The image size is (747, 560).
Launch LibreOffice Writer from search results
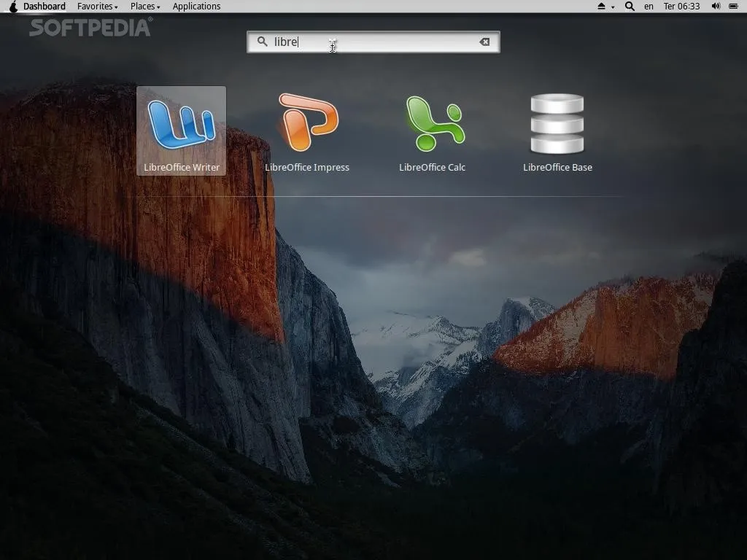tap(181, 130)
